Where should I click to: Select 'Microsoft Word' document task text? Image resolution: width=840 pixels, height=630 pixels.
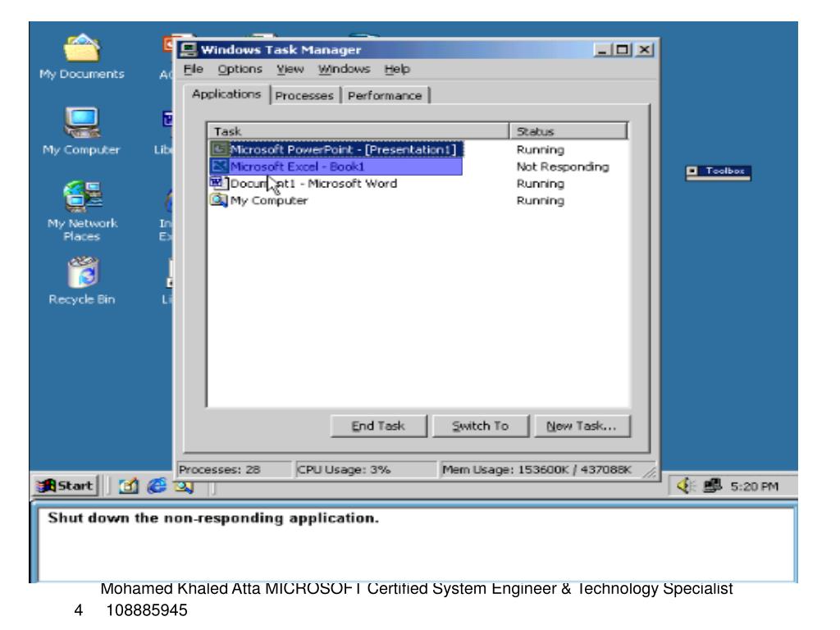(x=314, y=184)
